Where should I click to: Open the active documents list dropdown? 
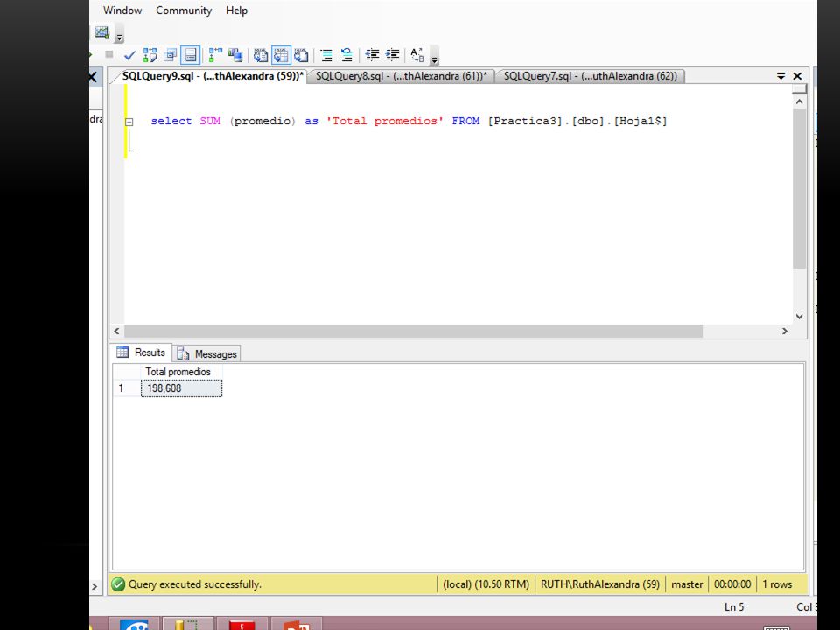pos(780,76)
